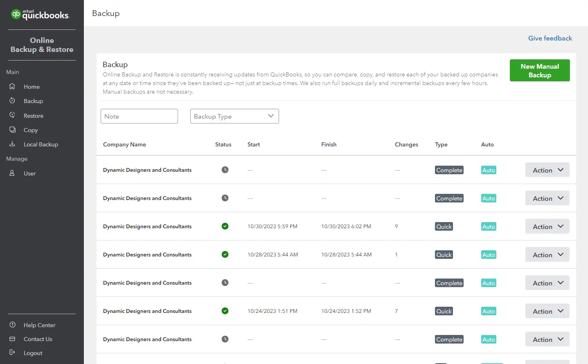Click the Quick type badge for 10/24/2023 backup
This screenshot has height=364, width=588.
pos(444,311)
